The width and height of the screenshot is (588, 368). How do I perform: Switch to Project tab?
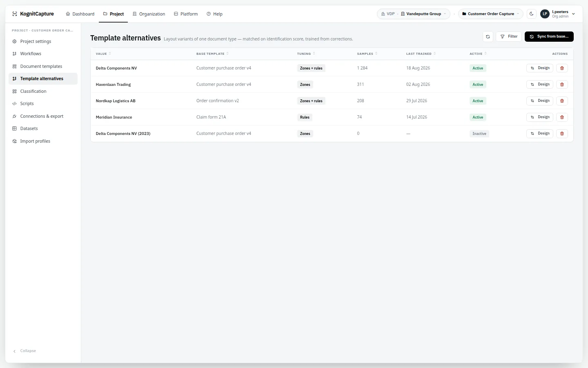pyautogui.click(x=113, y=14)
